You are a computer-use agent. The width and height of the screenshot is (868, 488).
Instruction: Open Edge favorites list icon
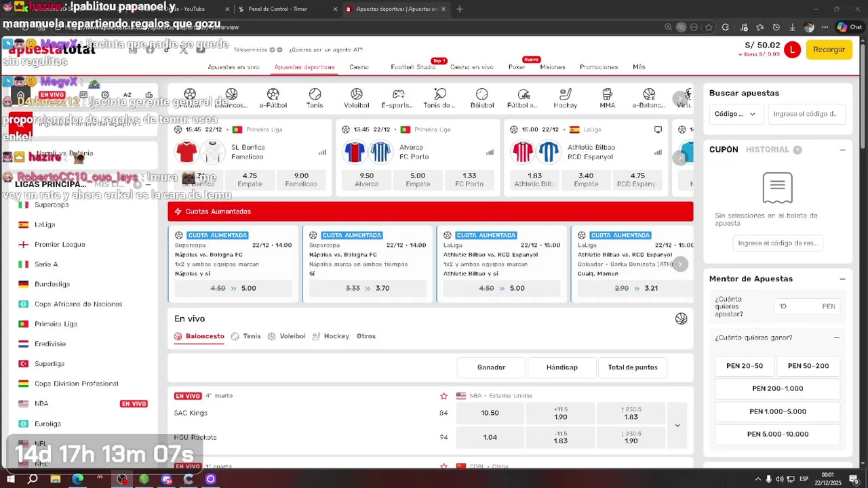[x=759, y=27]
